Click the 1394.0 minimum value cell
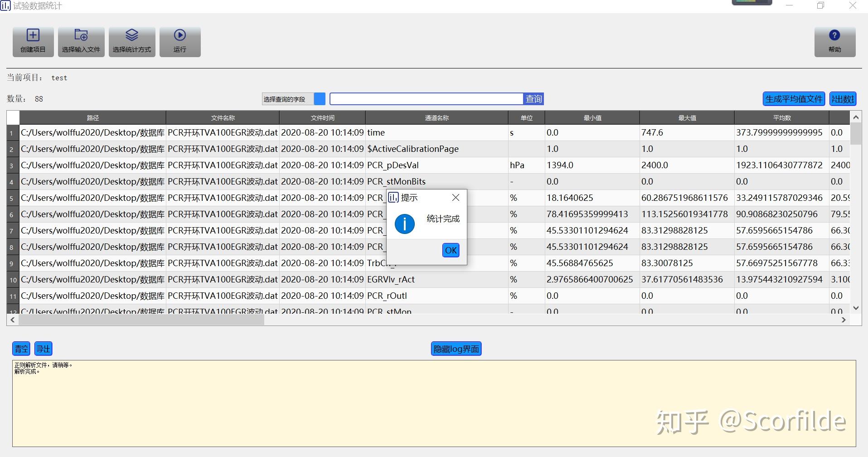Image resolution: width=868 pixels, height=457 pixels. pos(592,165)
